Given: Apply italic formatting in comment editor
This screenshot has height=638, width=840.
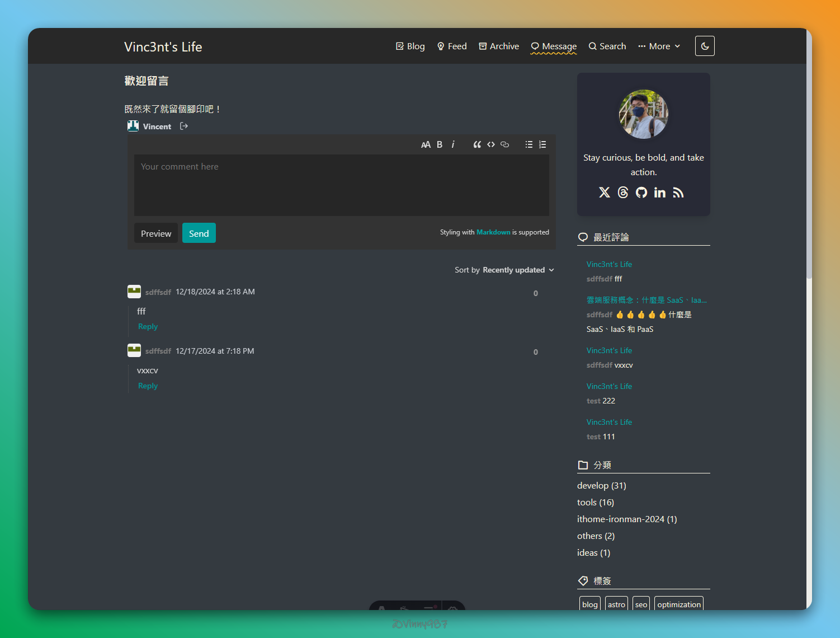Looking at the screenshot, I should tap(453, 144).
